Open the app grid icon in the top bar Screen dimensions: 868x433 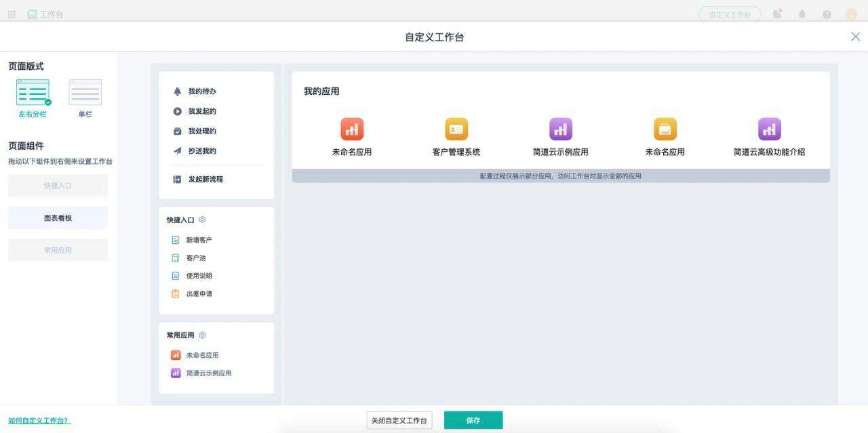click(x=12, y=14)
